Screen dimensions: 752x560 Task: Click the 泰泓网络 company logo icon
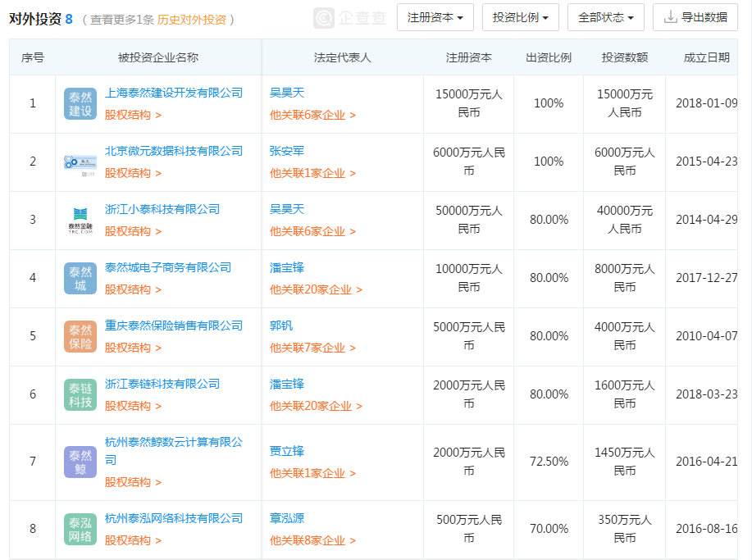[80, 530]
